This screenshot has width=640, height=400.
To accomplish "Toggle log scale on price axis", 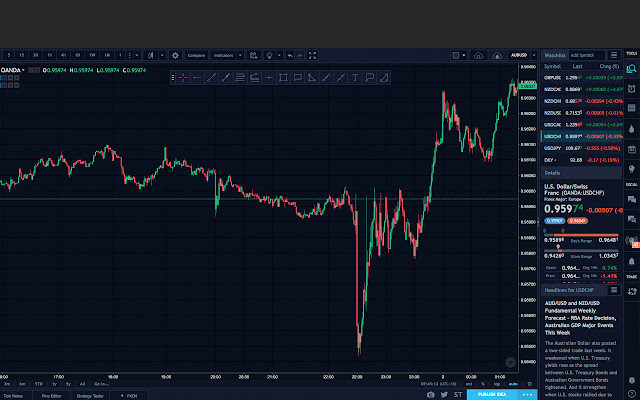I will [497, 384].
